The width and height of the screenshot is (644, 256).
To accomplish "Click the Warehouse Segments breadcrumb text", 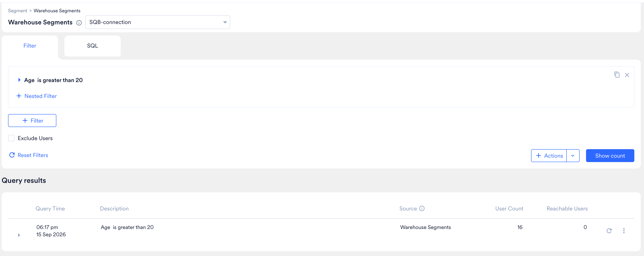I will pos(57,10).
